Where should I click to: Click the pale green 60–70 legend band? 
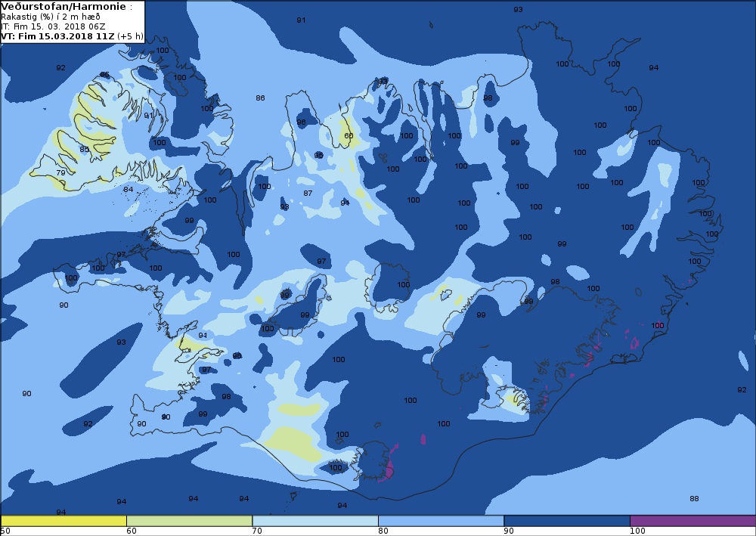click(x=189, y=521)
